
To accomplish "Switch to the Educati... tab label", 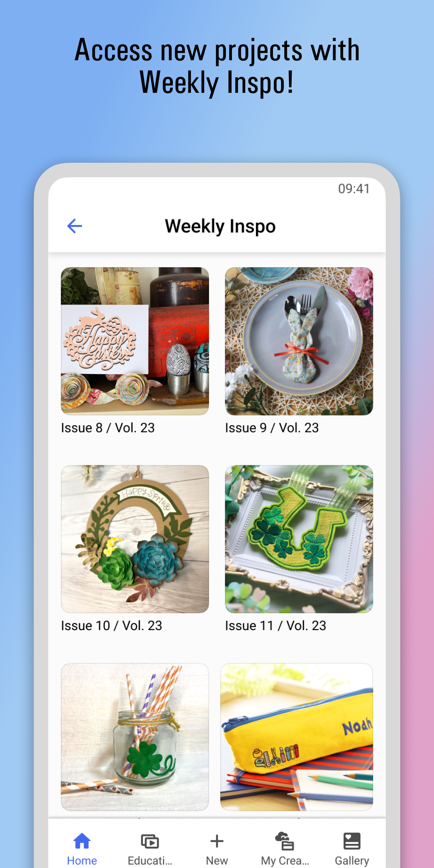I will click(150, 861).
